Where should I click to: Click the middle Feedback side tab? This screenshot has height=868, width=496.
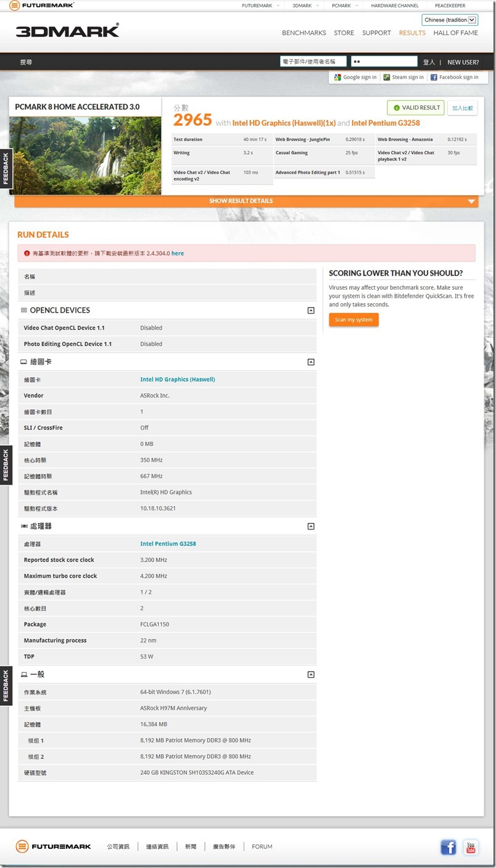click(x=6, y=465)
